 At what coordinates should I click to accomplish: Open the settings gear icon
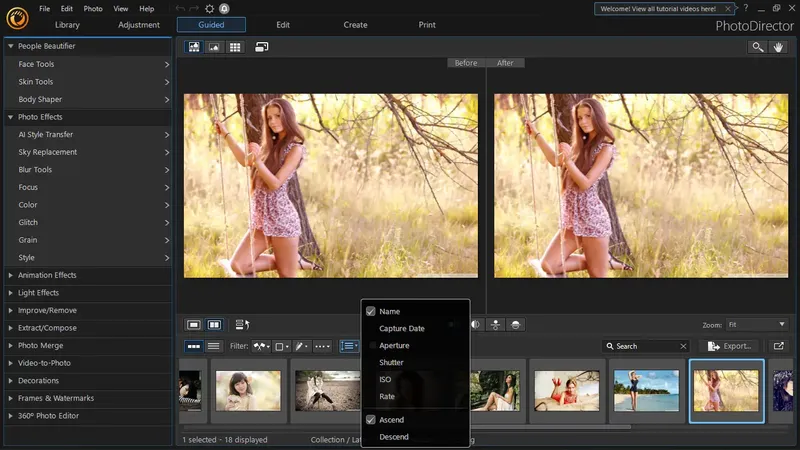[210, 8]
